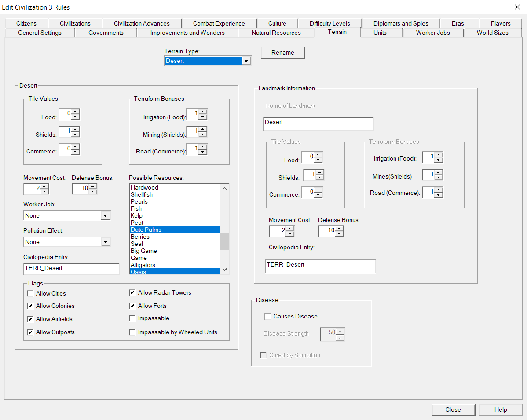
Task: Decrease Landmark Shields tile value
Action: (x=320, y=177)
